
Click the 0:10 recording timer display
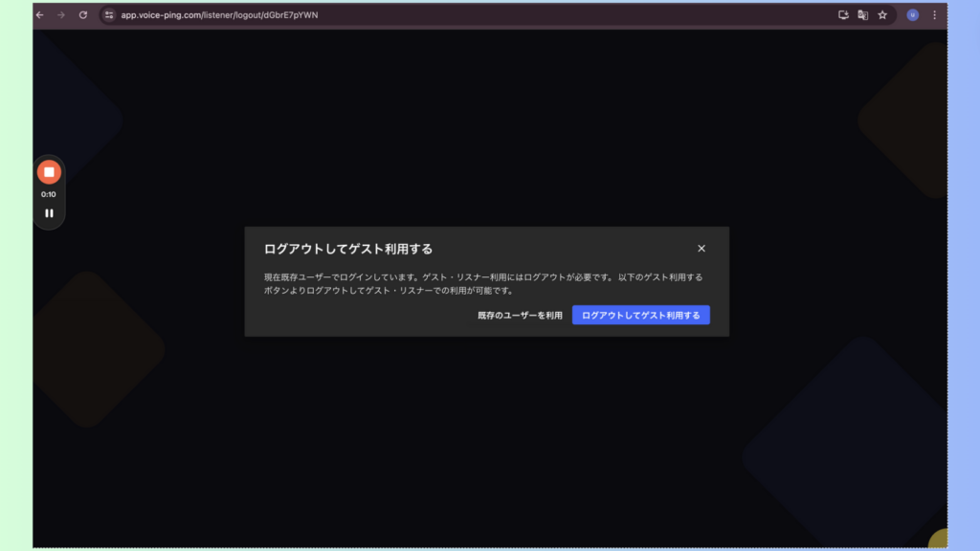pos(49,192)
